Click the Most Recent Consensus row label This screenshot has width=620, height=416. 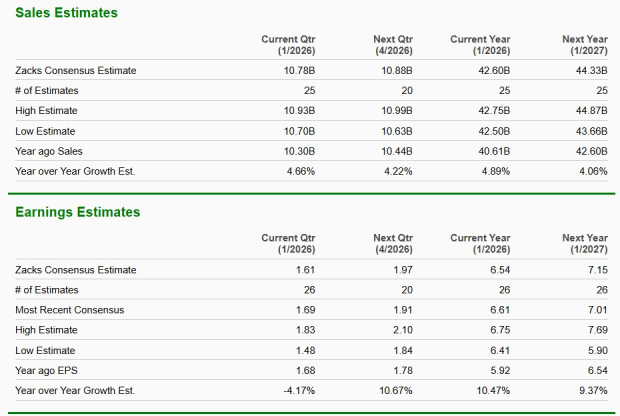click(x=70, y=310)
